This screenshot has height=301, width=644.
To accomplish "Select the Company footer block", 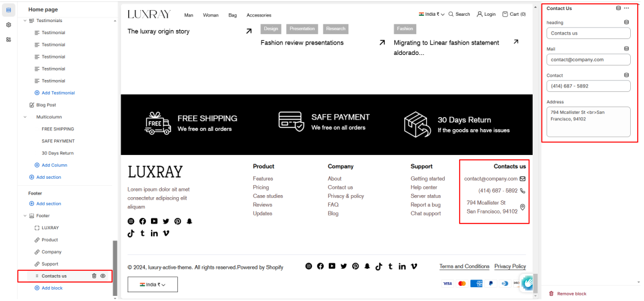I will [52, 252].
